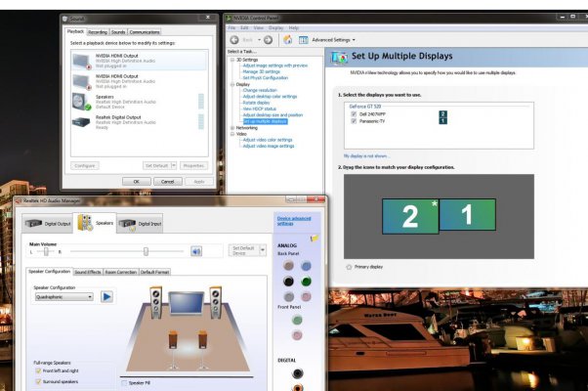Click the green back panel analog jack
Viewport: 588px width, 391px height.
306,282
